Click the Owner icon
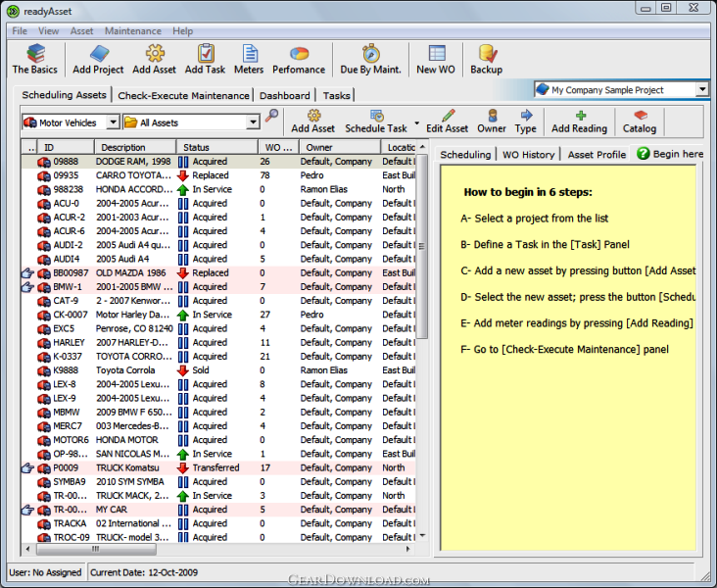Viewport: 717px width, 588px height. coord(492,122)
